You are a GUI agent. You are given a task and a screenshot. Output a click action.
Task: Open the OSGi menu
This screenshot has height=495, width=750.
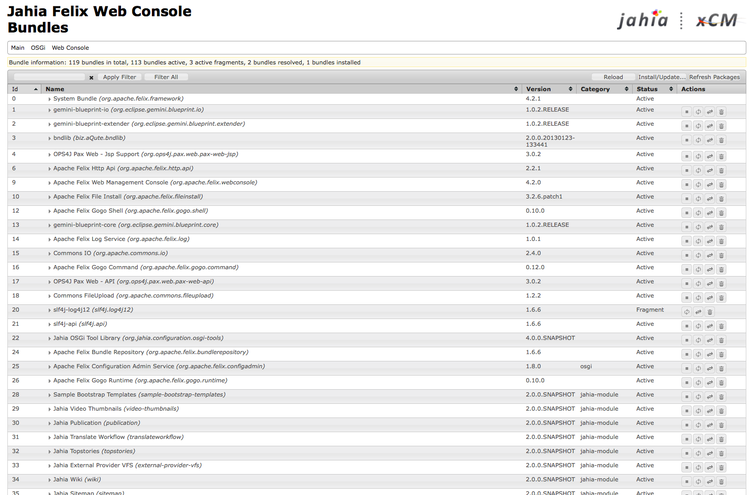tap(38, 47)
